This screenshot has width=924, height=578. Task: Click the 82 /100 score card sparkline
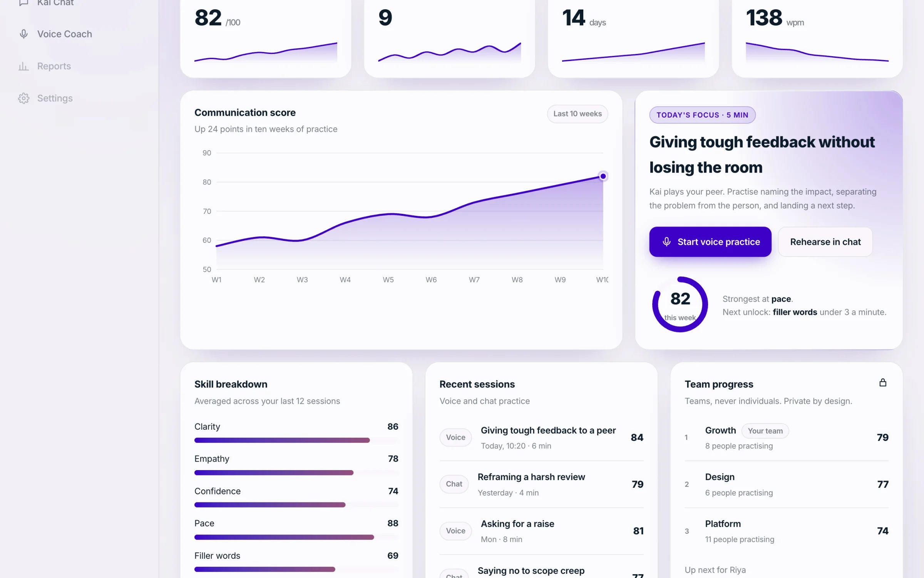[x=266, y=52]
